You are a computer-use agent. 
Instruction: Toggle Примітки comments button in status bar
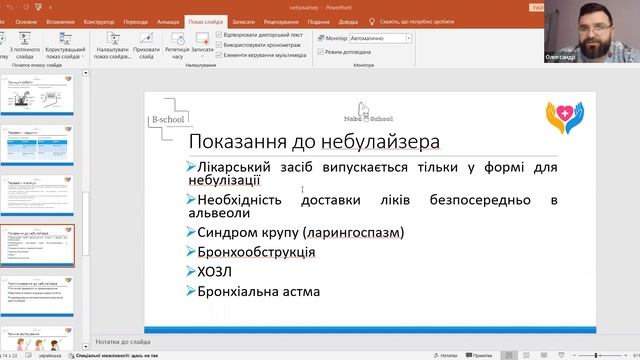(479, 356)
